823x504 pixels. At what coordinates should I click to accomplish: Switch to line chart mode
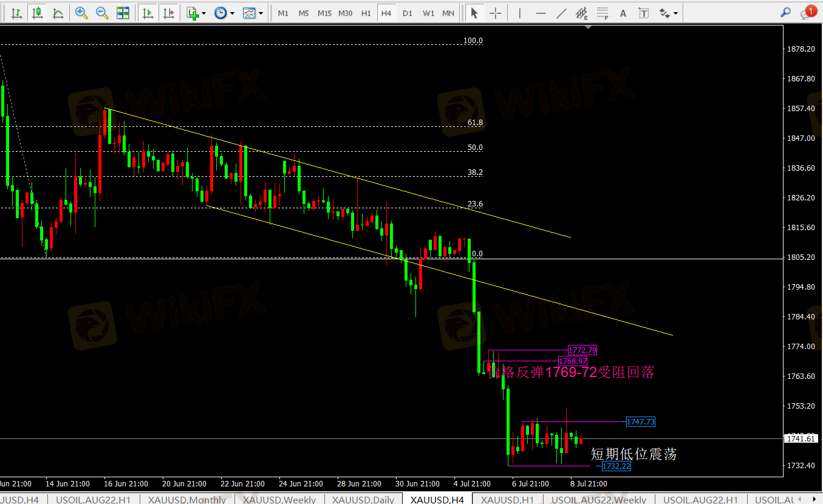point(58,13)
